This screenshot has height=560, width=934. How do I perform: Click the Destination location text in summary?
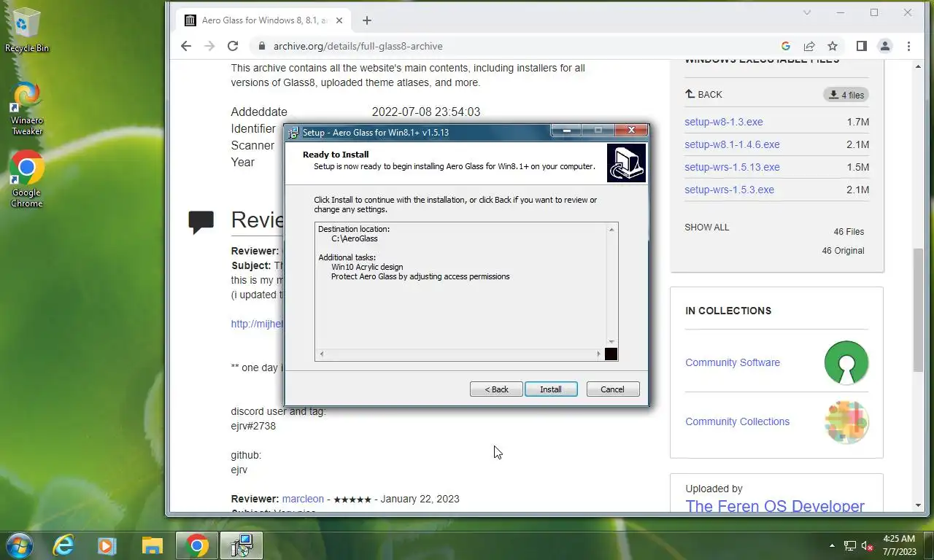[354, 229]
